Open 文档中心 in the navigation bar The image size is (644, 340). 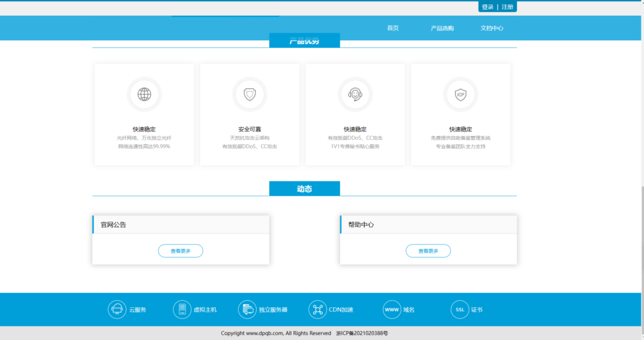492,28
